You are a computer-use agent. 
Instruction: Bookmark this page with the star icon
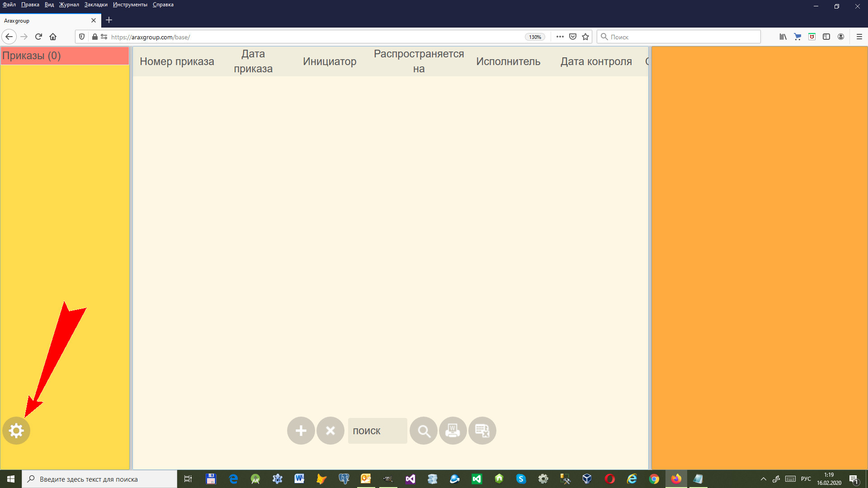(x=585, y=37)
